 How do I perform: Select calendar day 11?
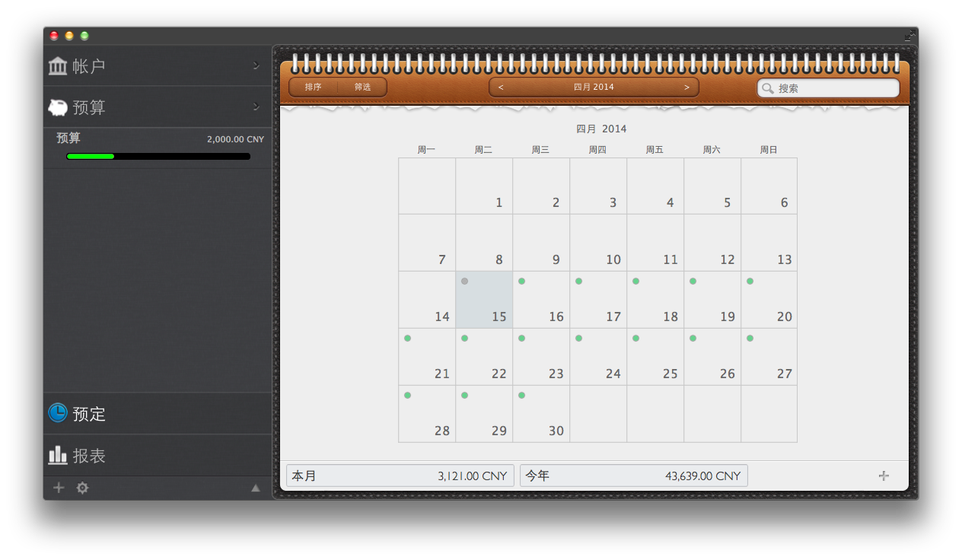tap(655, 243)
